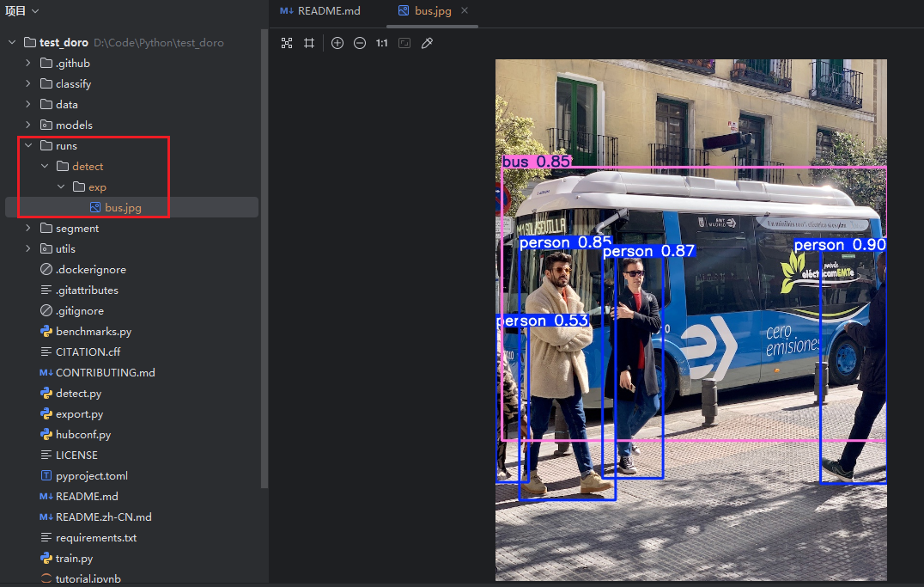Select the runs folder
The height and width of the screenshot is (587, 924).
coord(131,146)
